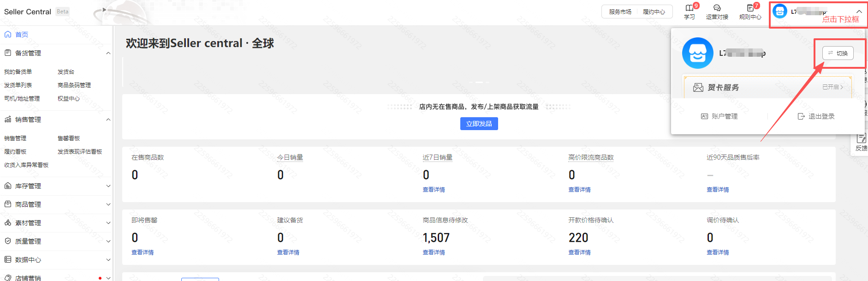The image size is (868, 281).
Task: Click the 素材管理 icon
Action: point(8,223)
